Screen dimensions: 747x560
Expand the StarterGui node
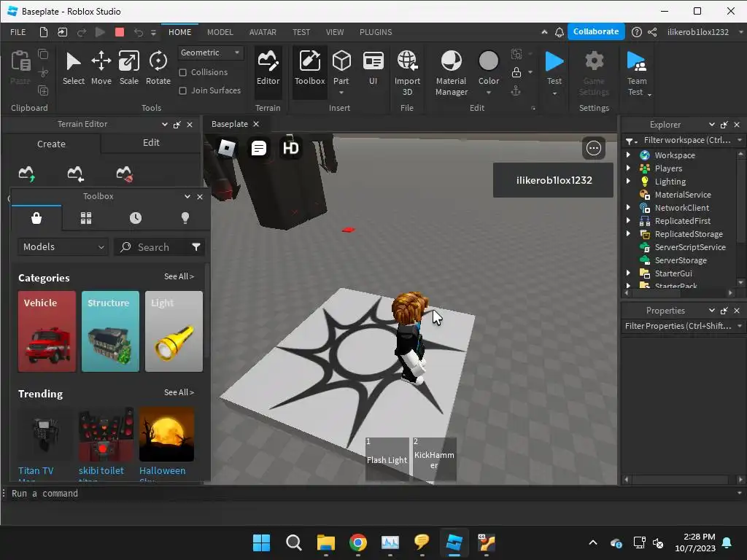pyautogui.click(x=628, y=273)
